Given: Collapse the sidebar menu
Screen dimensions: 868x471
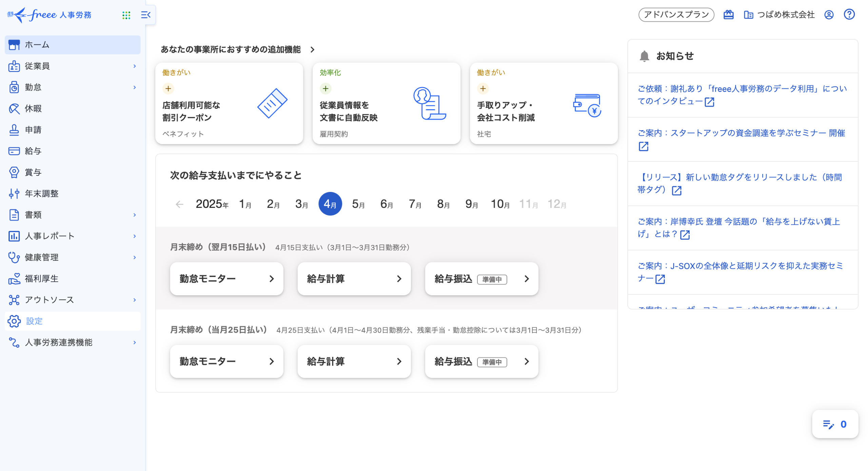Looking at the screenshot, I should click(146, 15).
